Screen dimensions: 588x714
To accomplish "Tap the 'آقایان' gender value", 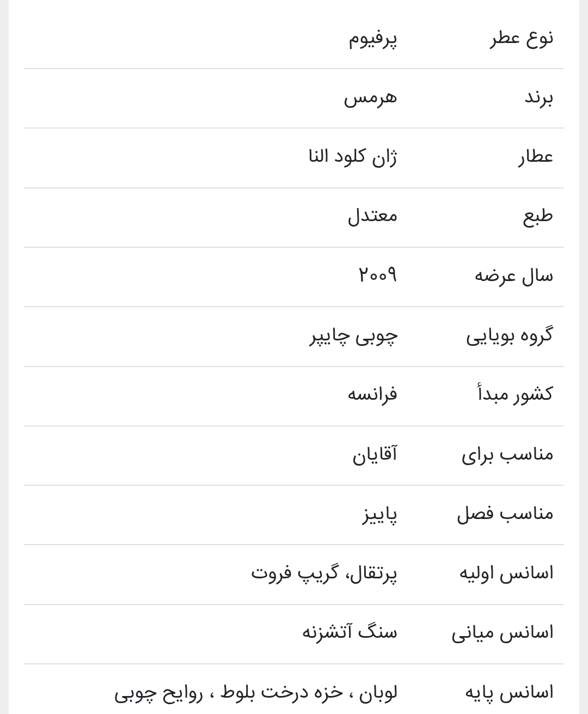I will pos(375,454).
